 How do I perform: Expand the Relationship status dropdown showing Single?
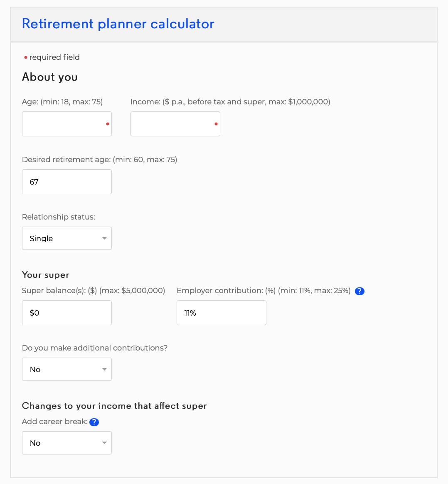(x=67, y=238)
